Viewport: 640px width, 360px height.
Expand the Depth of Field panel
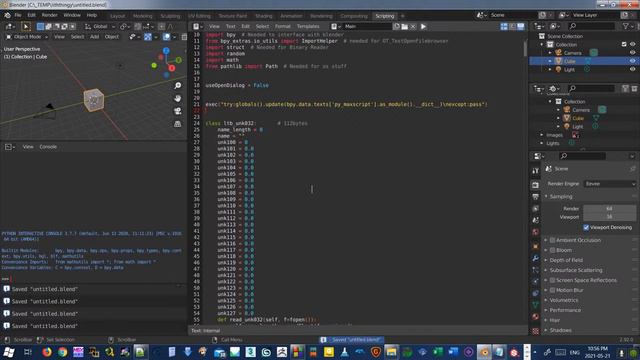[565, 260]
